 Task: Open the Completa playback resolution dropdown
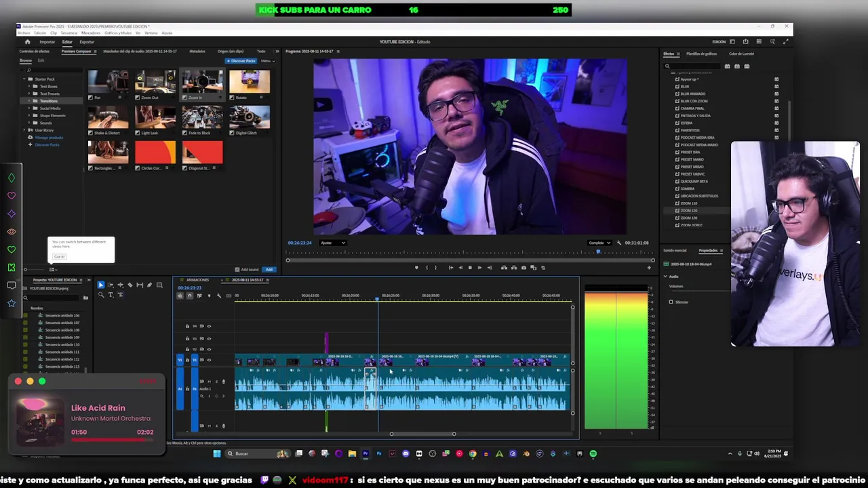point(599,243)
